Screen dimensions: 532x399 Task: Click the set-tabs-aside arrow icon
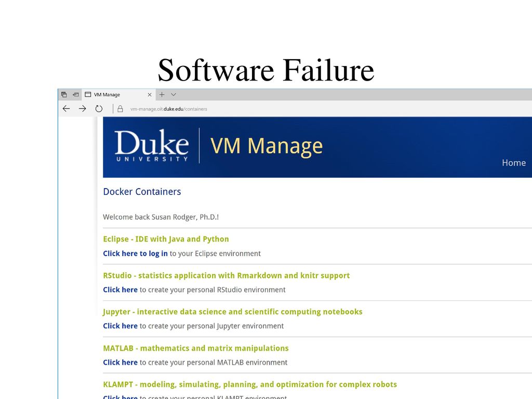click(x=76, y=95)
